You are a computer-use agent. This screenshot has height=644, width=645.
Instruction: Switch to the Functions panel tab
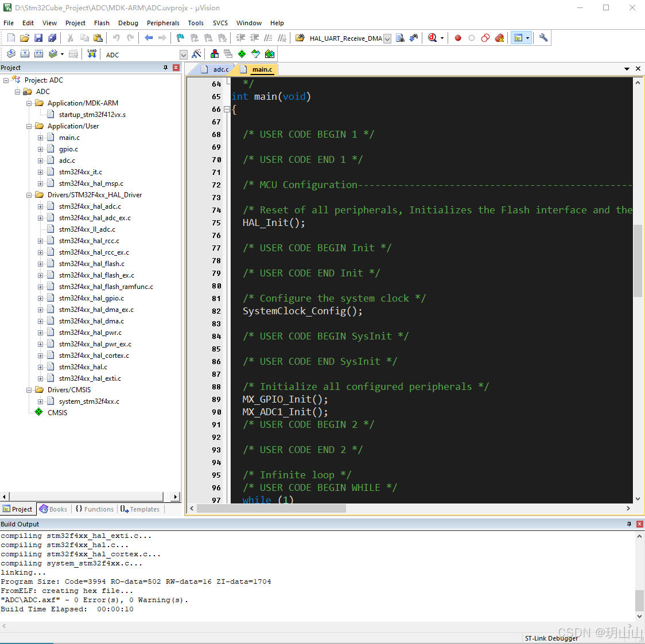[95, 509]
